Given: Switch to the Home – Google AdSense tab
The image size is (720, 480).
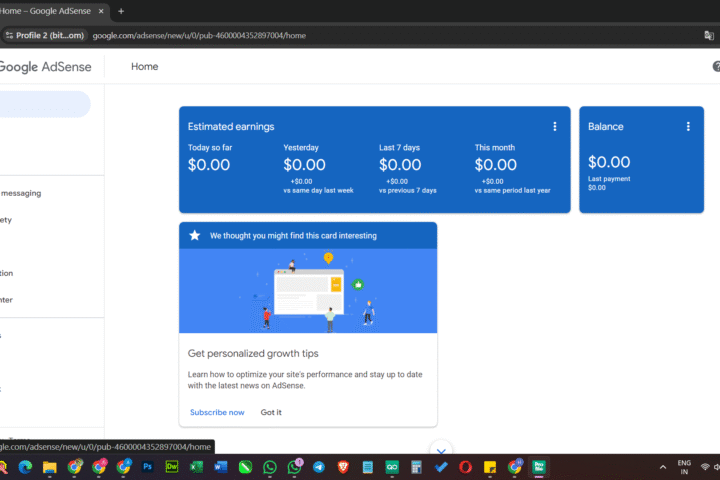Looking at the screenshot, I should (48, 11).
